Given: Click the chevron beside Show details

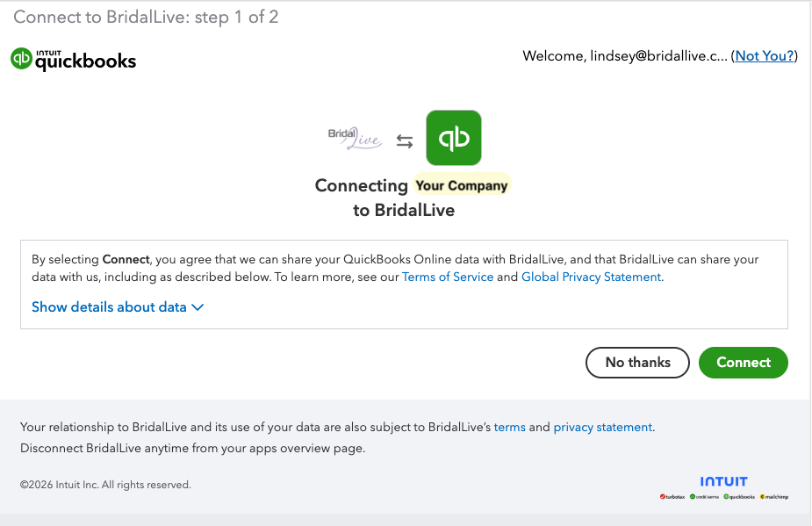Looking at the screenshot, I should tap(198, 307).
